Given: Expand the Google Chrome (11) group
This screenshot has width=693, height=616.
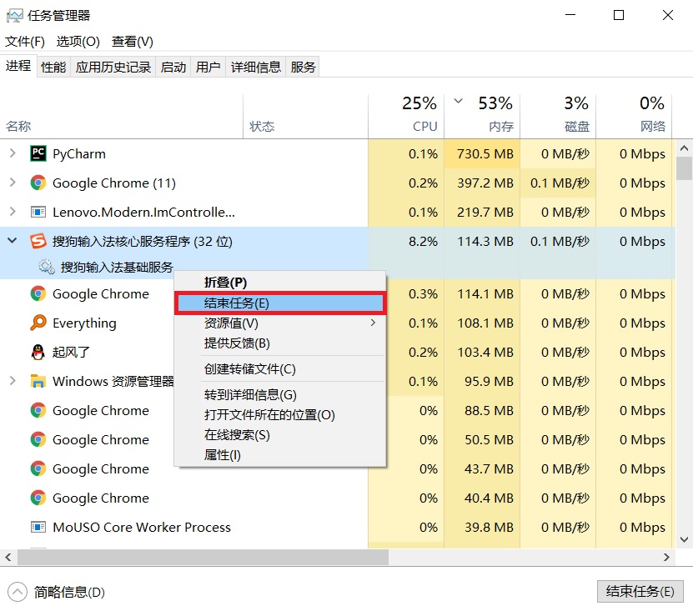Looking at the screenshot, I should pyautogui.click(x=13, y=183).
